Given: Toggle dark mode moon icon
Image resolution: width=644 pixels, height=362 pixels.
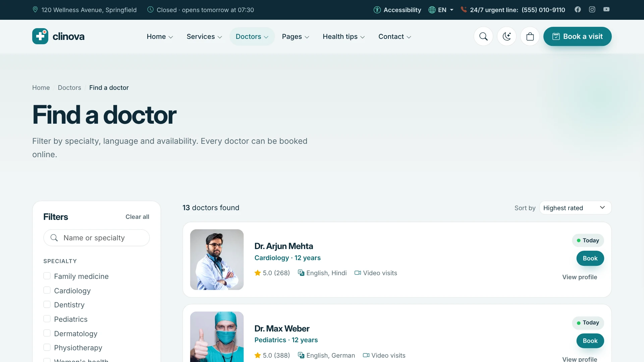Looking at the screenshot, I should (506, 36).
